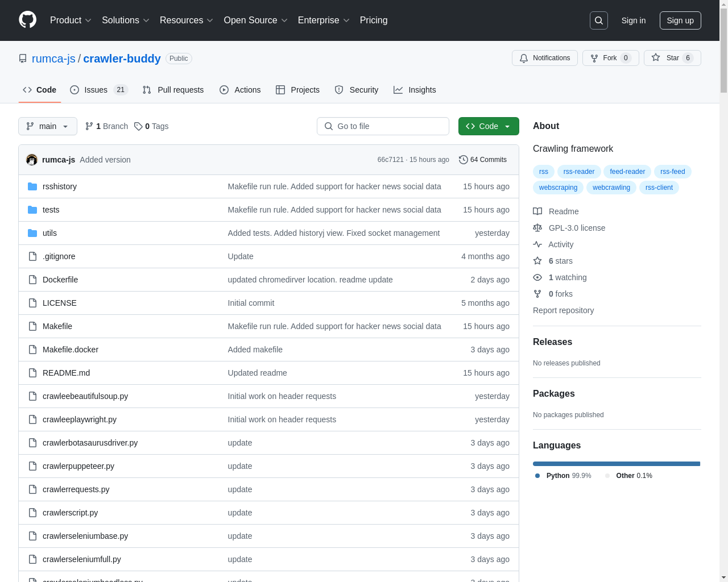Image resolution: width=728 pixels, height=582 pixels.
Task: Open crawleebeautifulsoup.py file
Action: 85,396
